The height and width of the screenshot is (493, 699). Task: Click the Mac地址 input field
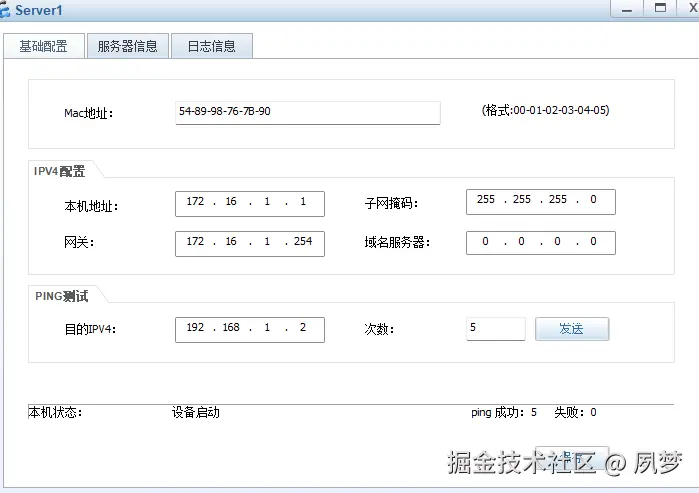pos(308,113)
